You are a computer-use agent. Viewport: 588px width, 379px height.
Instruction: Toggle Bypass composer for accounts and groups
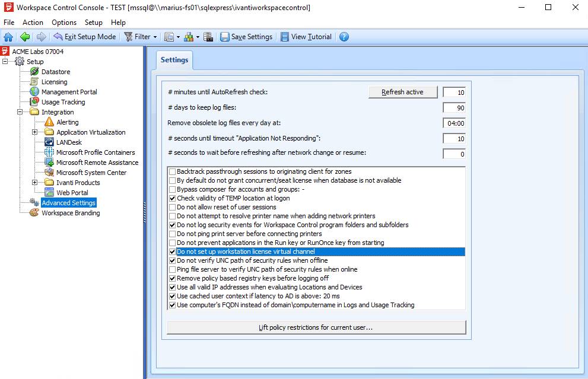173,189
